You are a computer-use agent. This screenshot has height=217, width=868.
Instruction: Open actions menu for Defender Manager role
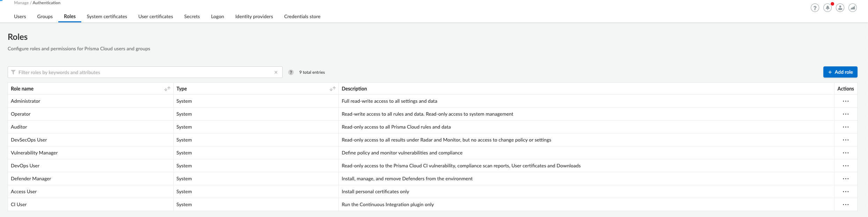tap(846, 179)
